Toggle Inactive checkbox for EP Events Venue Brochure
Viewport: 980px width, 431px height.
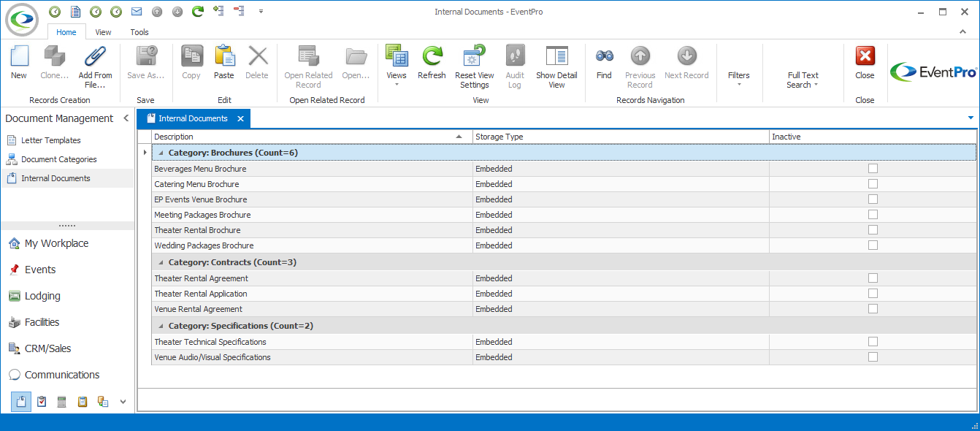[x=873, y=199]
